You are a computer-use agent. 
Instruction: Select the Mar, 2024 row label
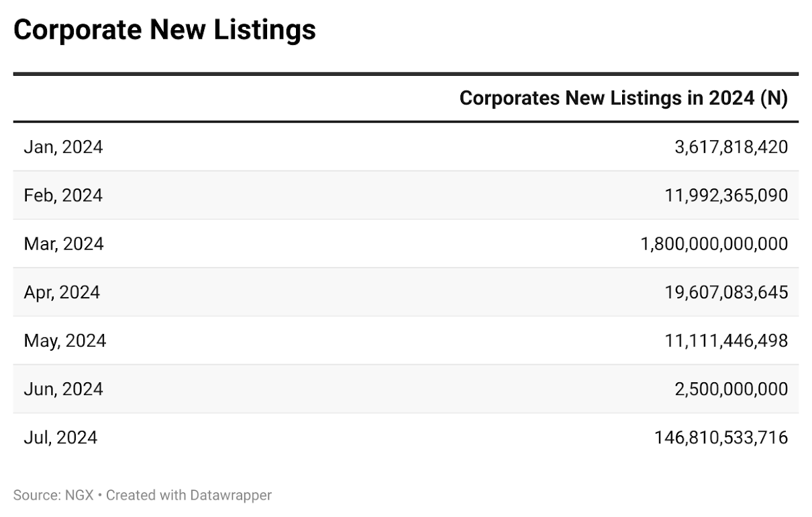click(64, 243)
